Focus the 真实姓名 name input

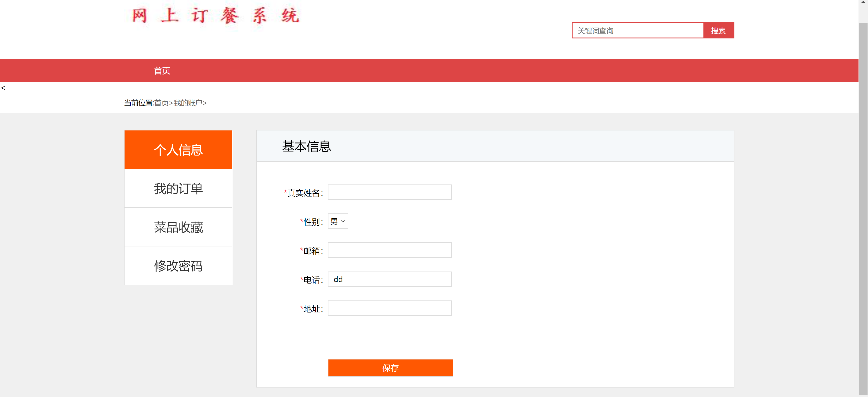(389, 192)
